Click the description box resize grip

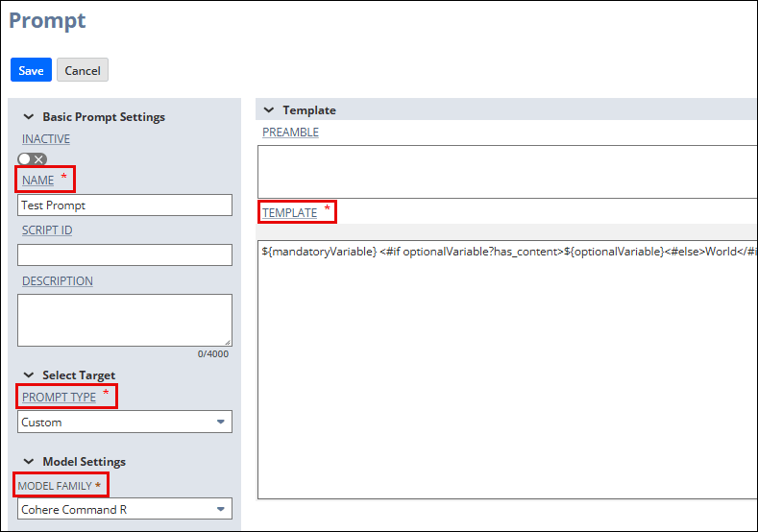coord(228,342)
